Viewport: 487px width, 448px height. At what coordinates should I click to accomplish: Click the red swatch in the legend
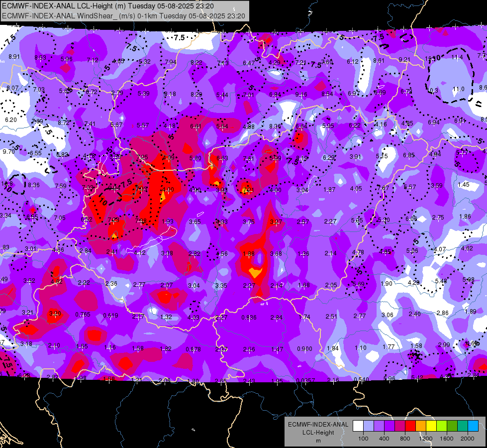tap(410, 426)
